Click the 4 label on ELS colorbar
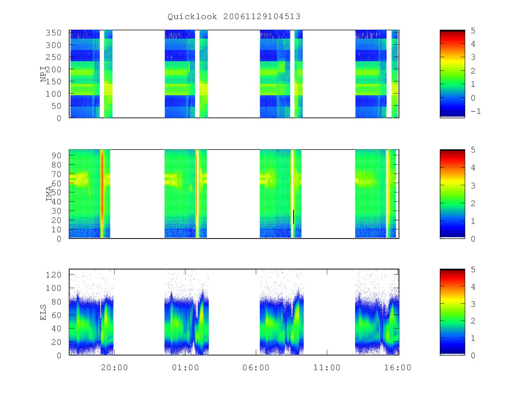The image size is (532, 399). (473, 286)
